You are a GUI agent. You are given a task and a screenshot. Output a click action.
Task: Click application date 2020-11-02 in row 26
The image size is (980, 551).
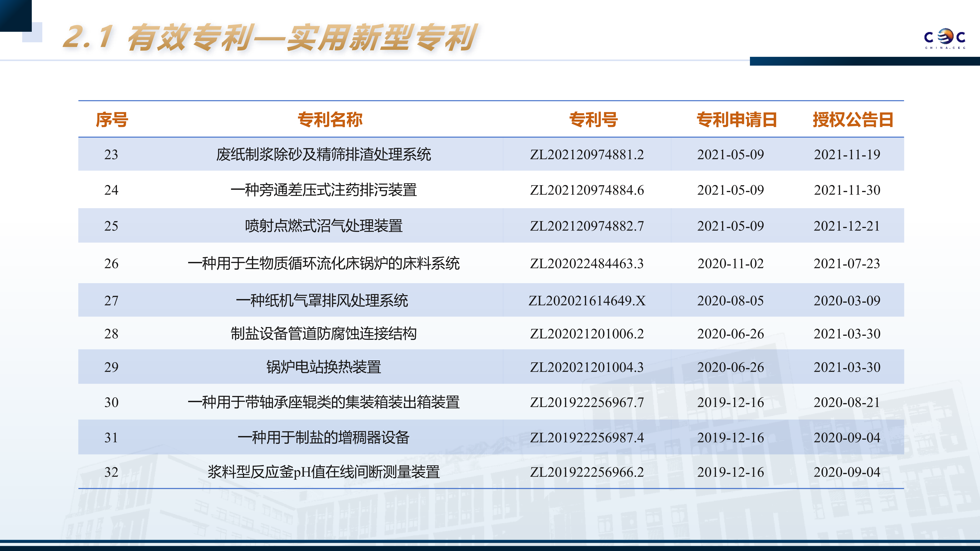click(730, 263)
